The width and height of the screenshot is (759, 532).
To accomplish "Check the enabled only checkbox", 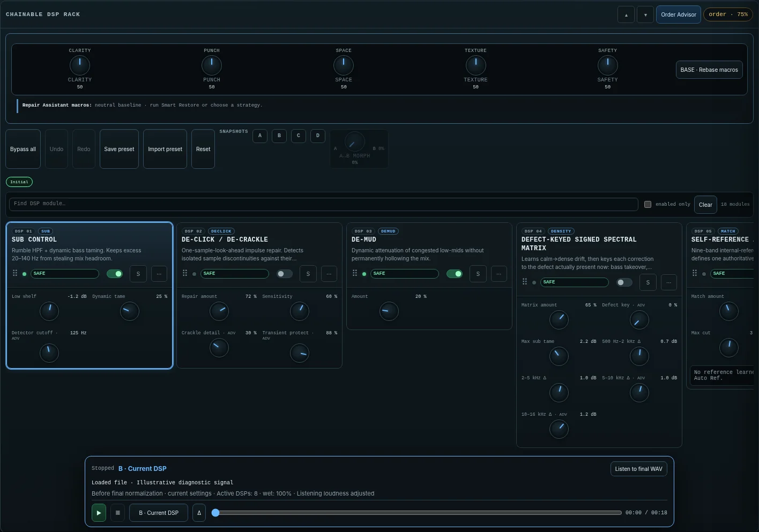I will (648, 204).
